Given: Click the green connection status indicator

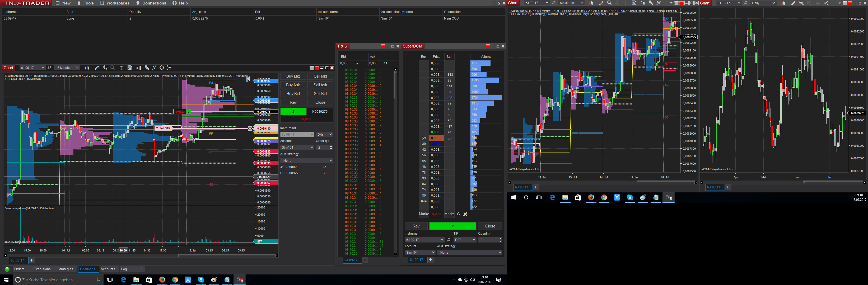Looking at the screenshot, I should pos(7,269).
